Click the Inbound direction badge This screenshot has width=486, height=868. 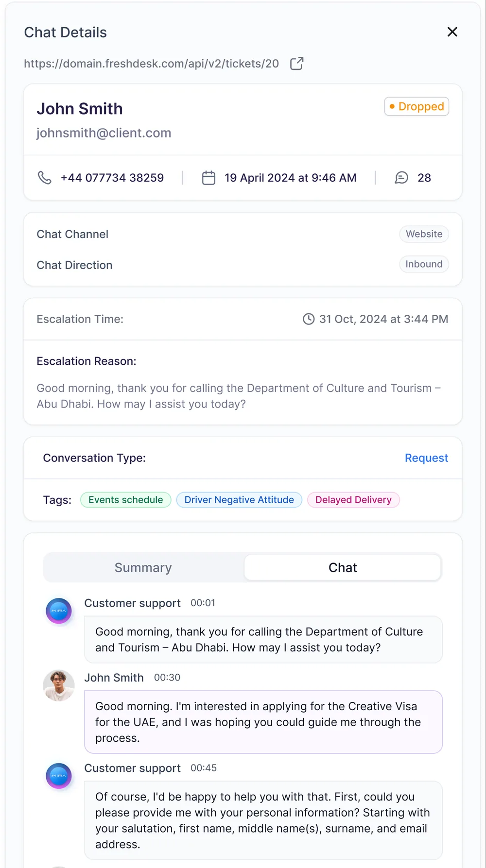pyautogui.click(x=424, y=264)
